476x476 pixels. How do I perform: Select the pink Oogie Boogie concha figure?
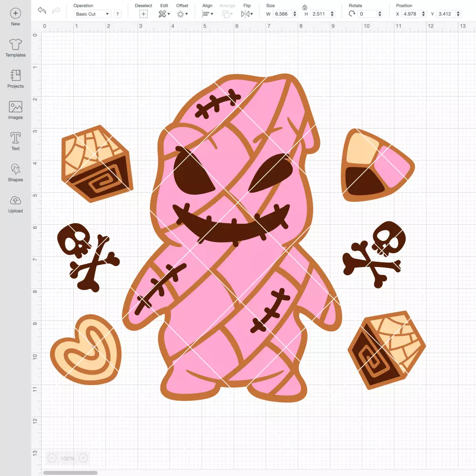(232, 238)
